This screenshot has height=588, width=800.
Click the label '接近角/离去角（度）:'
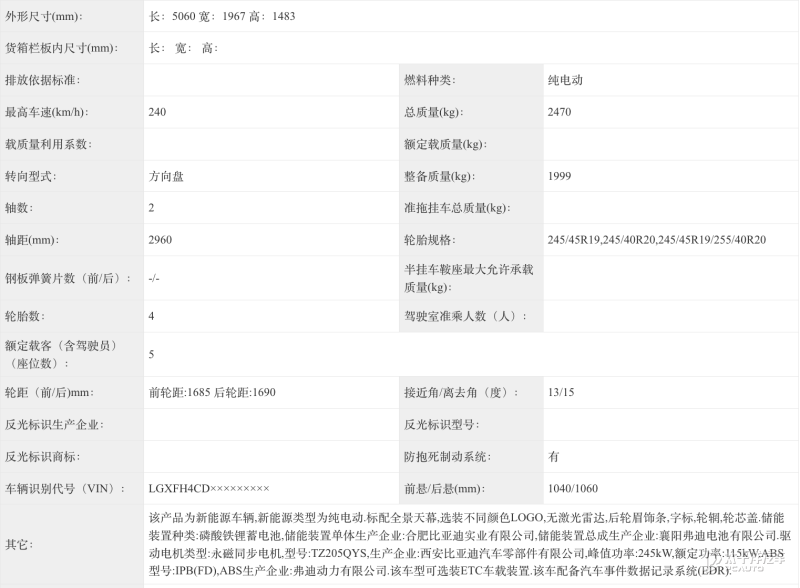461,393
